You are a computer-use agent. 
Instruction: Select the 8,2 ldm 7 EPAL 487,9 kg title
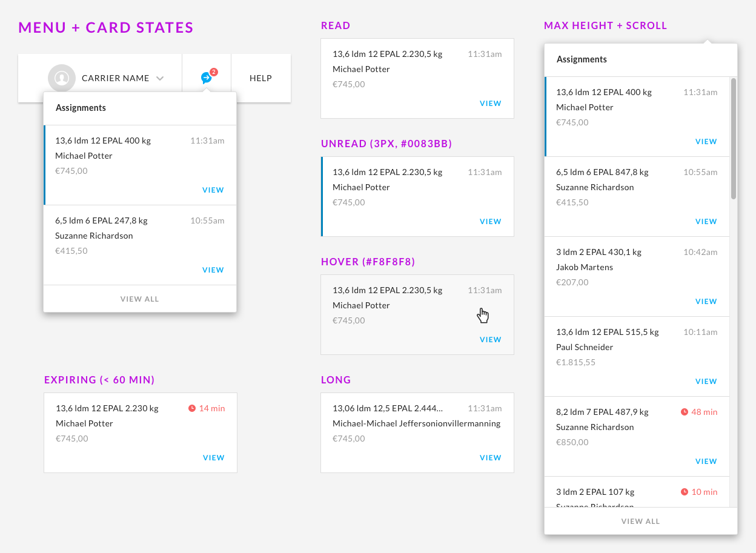[x=602, y=412]
